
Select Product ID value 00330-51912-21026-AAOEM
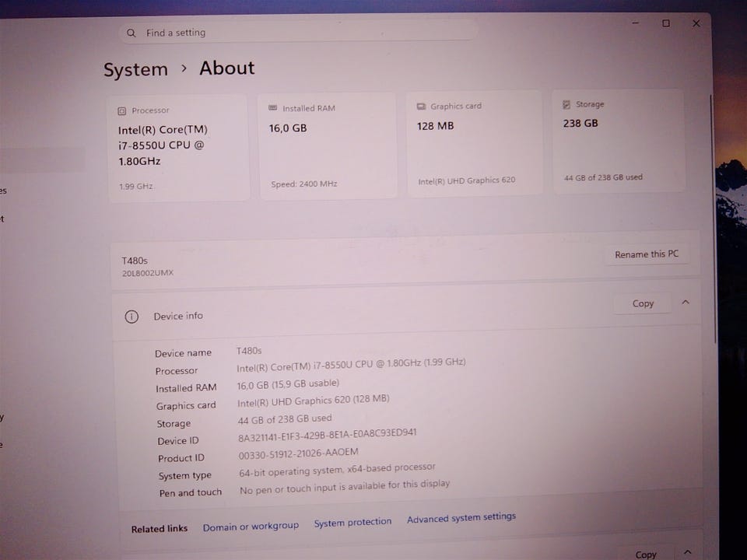click(x=298, y=453)
